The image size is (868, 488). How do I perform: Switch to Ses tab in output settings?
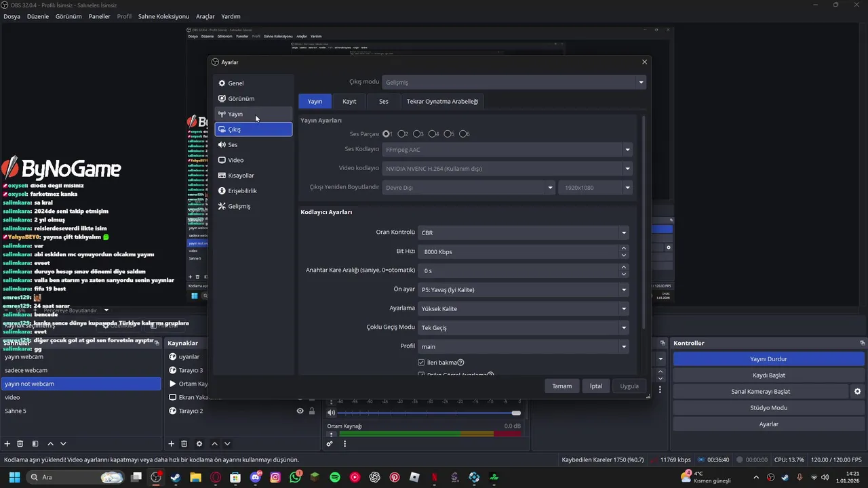(x=384, y=101)
